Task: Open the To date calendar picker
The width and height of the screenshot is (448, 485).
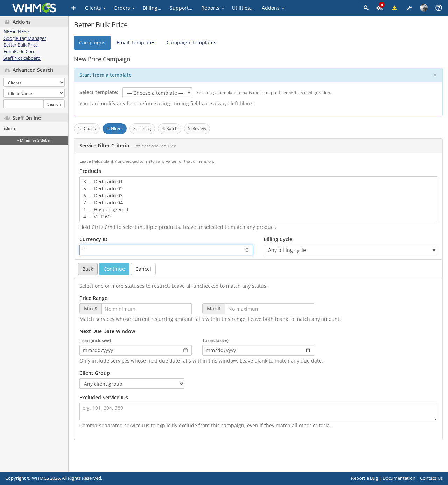Action: [x=308, y=350]
